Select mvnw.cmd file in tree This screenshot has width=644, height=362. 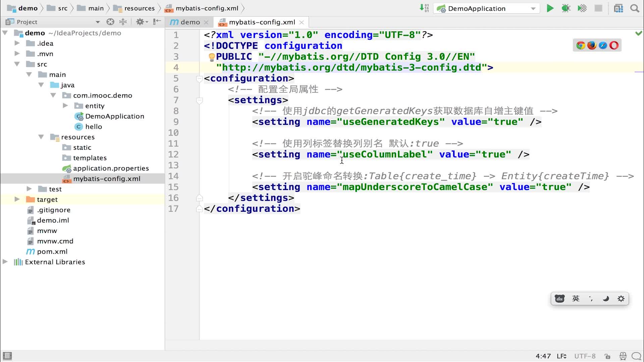55,241
